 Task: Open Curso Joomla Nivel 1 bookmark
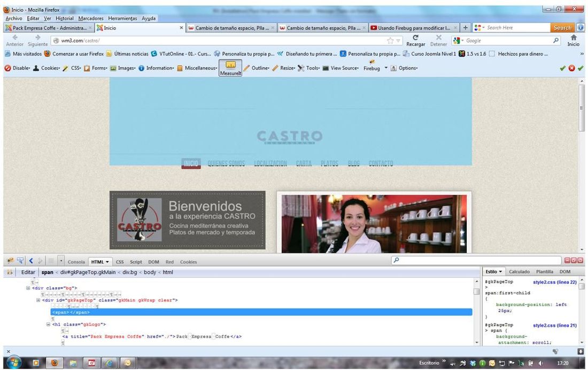click(429, 54)
